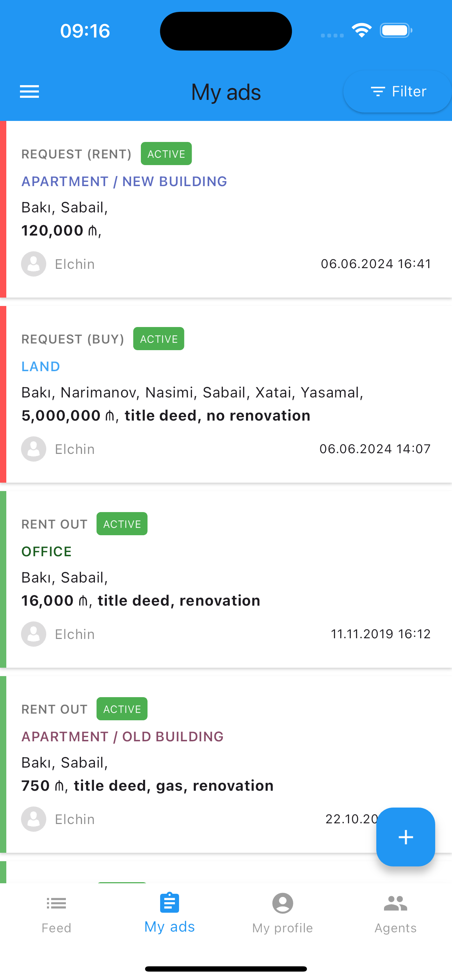The image size is (452, 980).
Task: Open the Apartment / Old Building listing
Action: 122,736
